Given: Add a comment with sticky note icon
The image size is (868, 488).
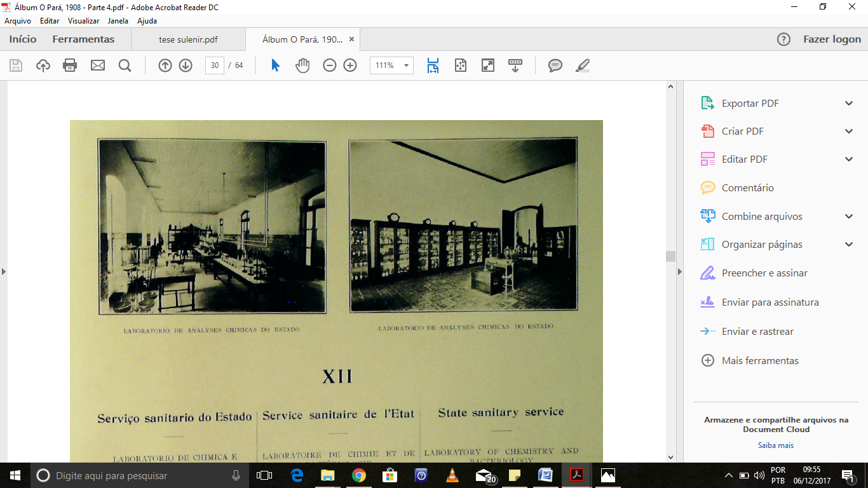Looking at the screenshot, I should pos(555,65).
